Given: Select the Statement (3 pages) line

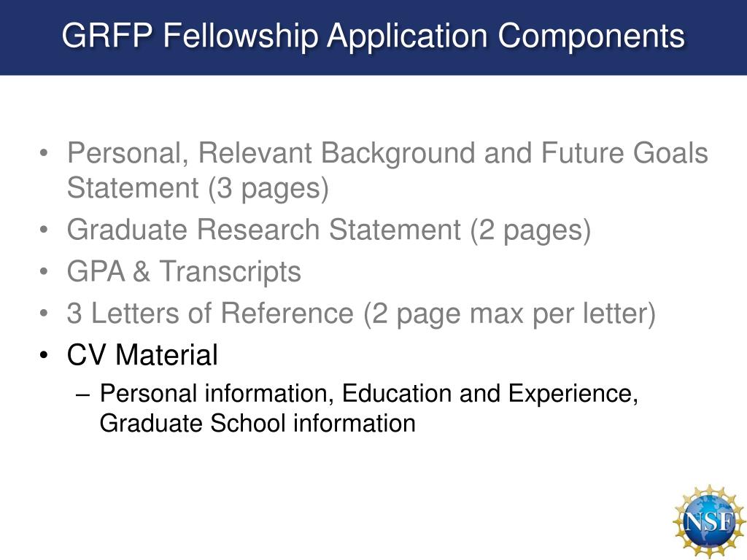Looking at the screenshot, I should pos(198,188).
